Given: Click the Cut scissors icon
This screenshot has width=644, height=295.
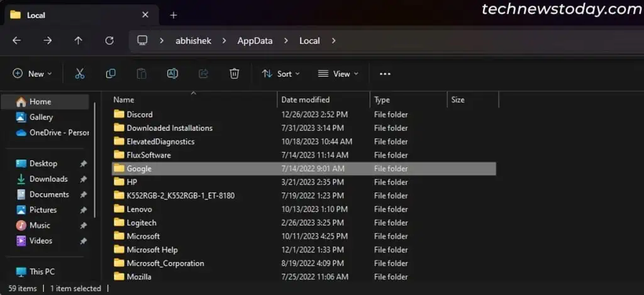Looking at the screenshot, I should click(80, 74).
